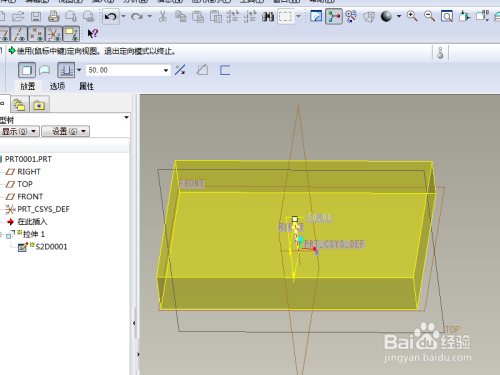500x375 pixels.
Task: Open the 设置 dropdown in model tree
Action: point(65,131)
